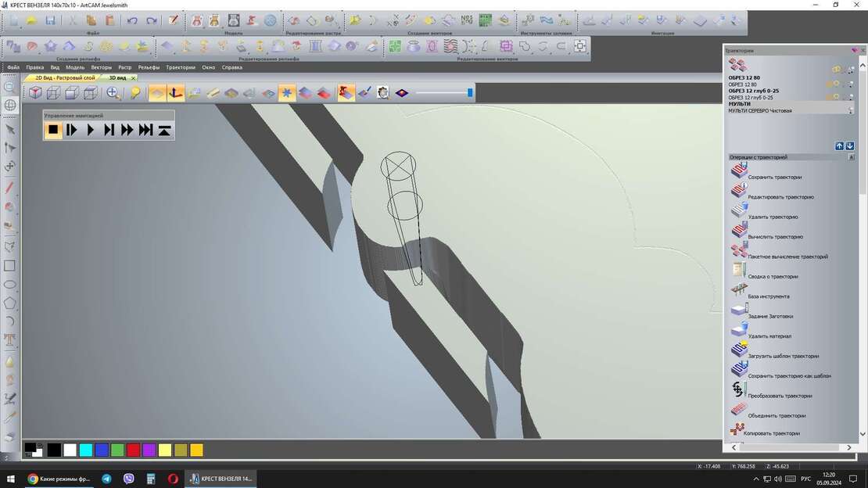The height and width of the screenshot is (488, 868).
Task: Collapse the toolpath operations section
Action: point(852,157)
